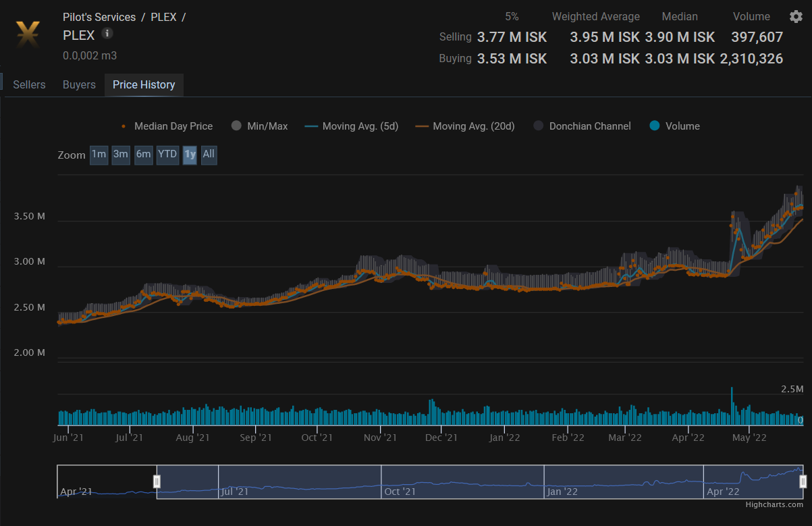Screen dimensions: 812x526
Task: Click the tall late-April volume spike bar
Action: [732, 405]
